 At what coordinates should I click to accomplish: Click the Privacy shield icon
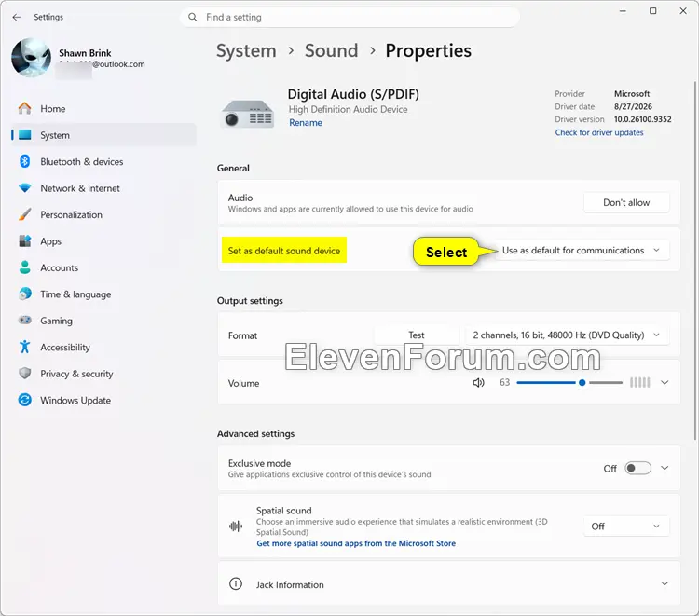(25, 373)
